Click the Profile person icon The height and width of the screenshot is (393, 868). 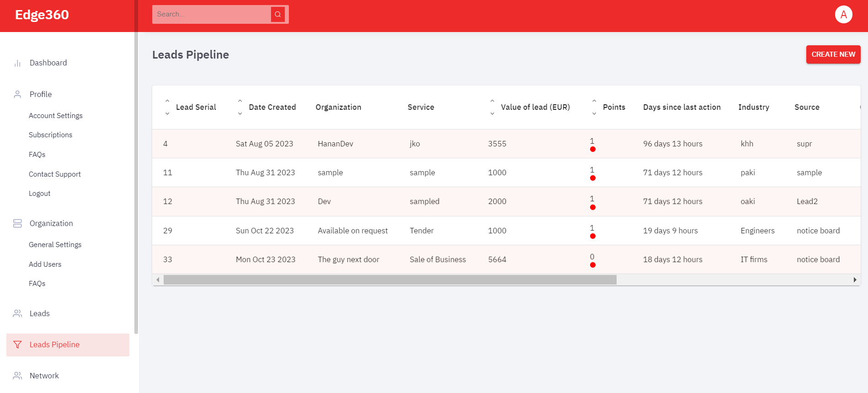[x=17, y=94]
